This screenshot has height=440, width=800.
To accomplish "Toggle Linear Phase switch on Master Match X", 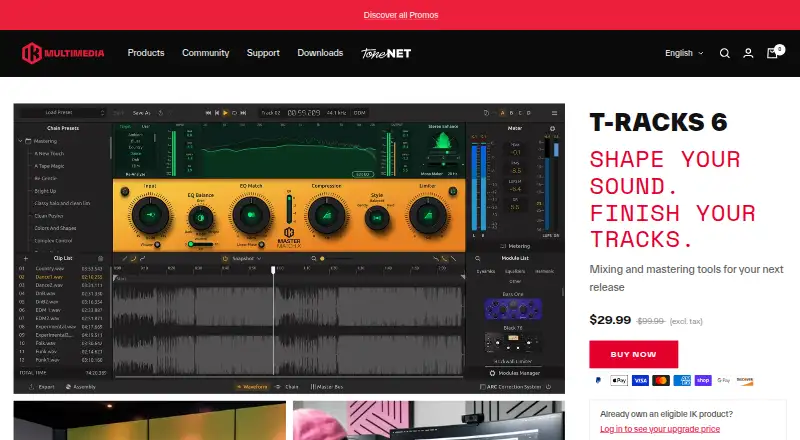I will coord(261,245).
